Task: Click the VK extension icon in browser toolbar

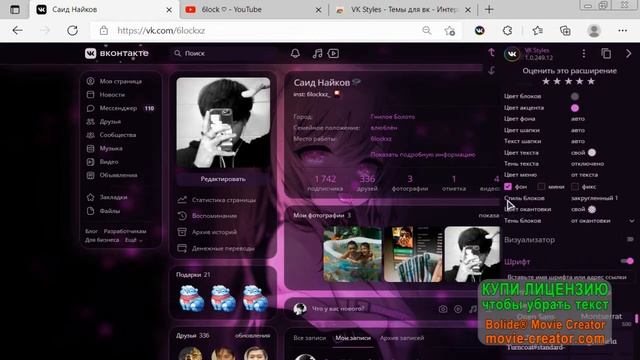Action: (480, 31)
